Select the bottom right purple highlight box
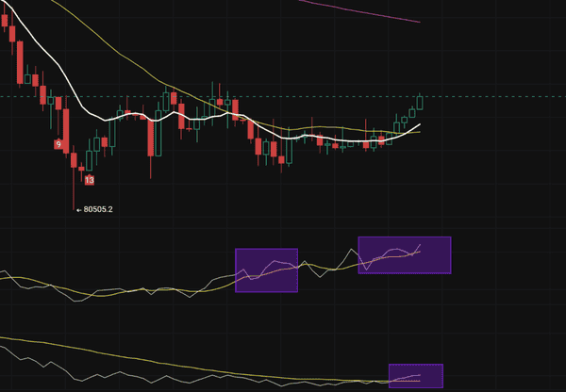This screenshot has height=392, width=566. 415,375
